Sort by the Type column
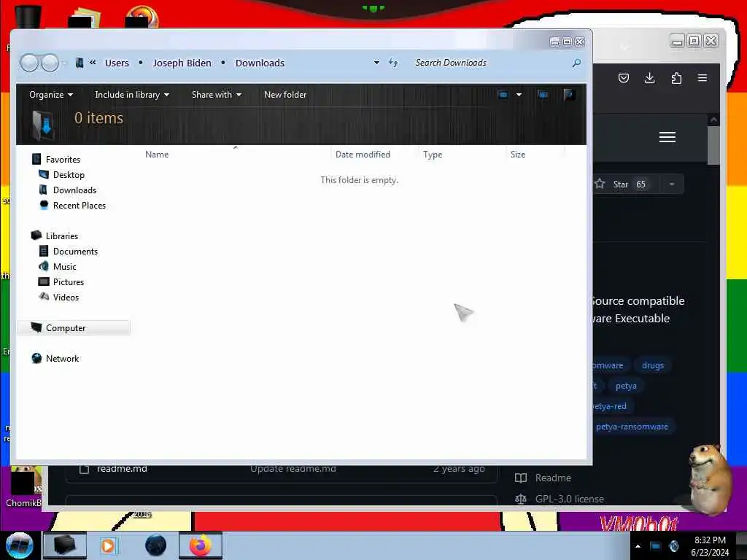 (432, 155)
